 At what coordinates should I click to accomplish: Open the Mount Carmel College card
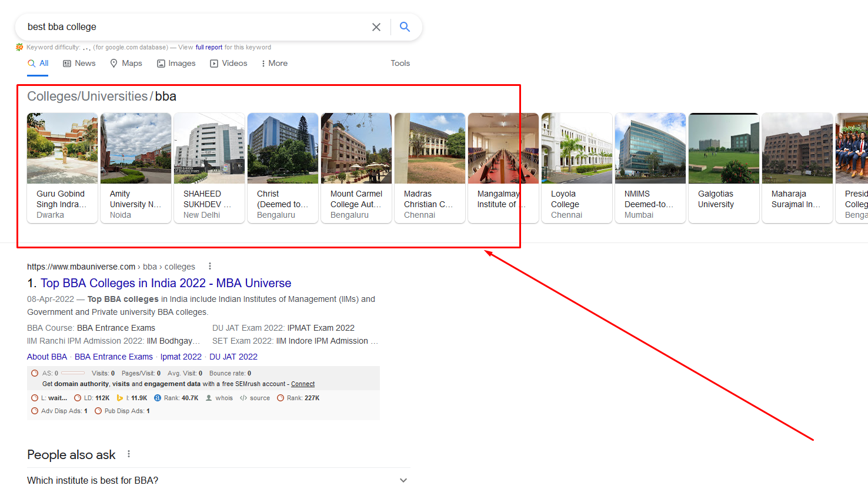356,168
